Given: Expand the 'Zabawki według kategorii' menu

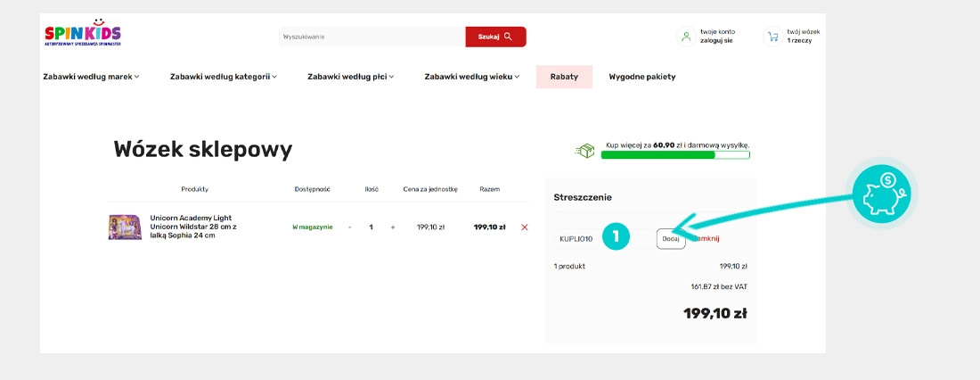Looking at the screenshot, I should click(223, 77).
